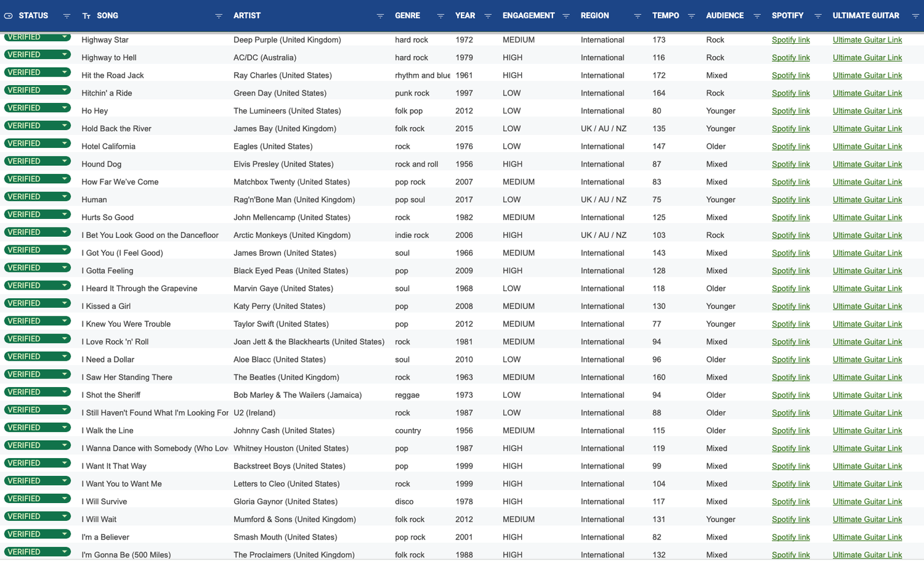Open the status dropdown for I Shot the Sheriff
This screenshot has height=561, width=924.
[65, 392]
